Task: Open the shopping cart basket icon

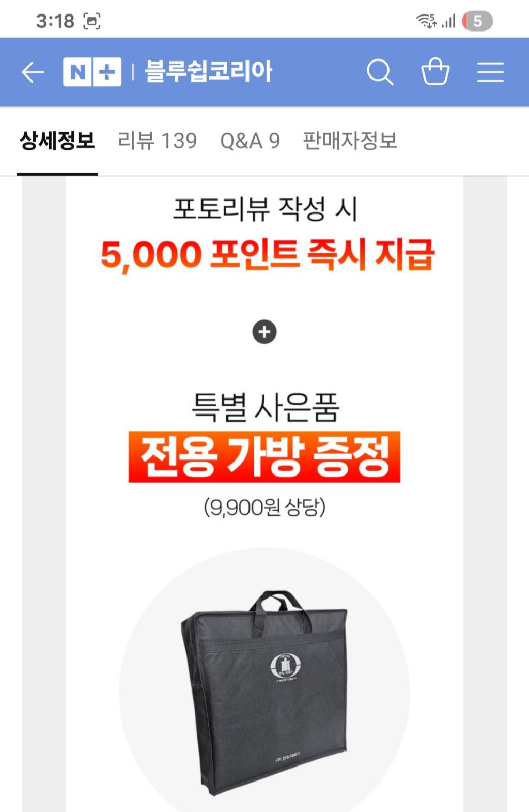Action: pyautogui.click(x=435, y=71)
